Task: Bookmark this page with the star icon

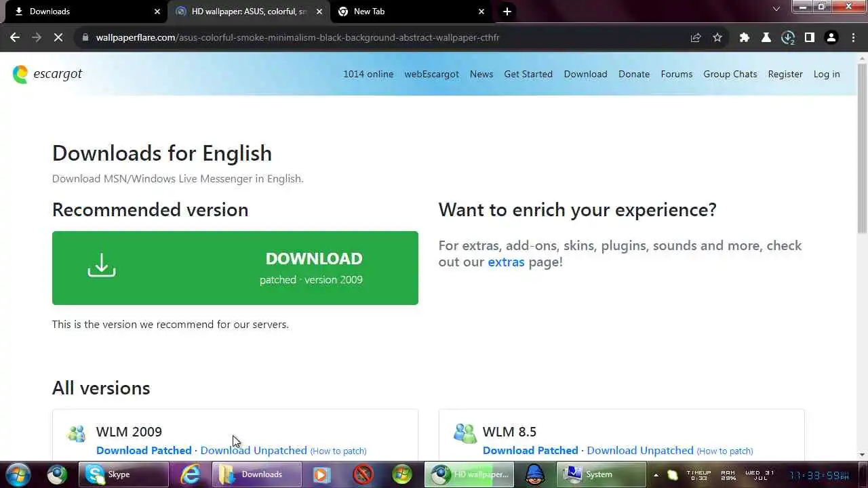Action: pyautogui.click(x=717, y=37)
